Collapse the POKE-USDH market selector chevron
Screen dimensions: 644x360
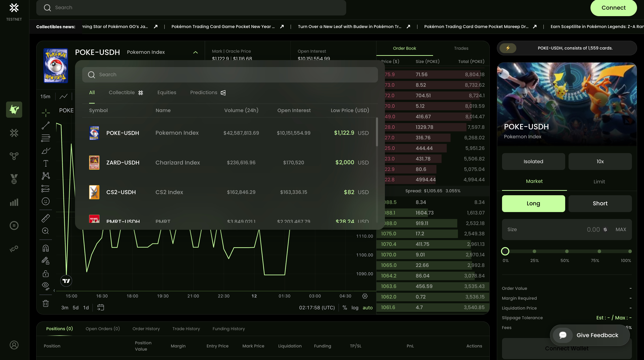coord(195,52)
